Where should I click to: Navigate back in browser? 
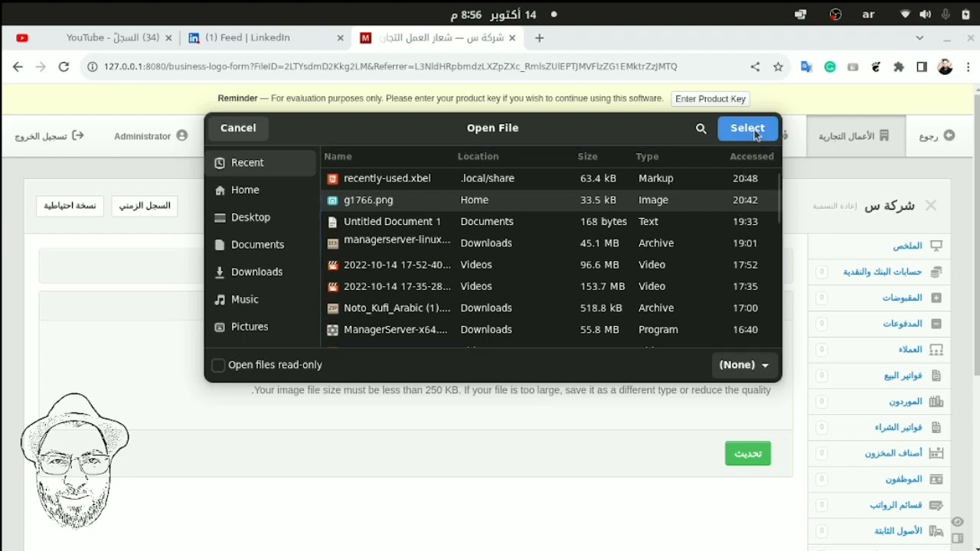coord(18,67)
